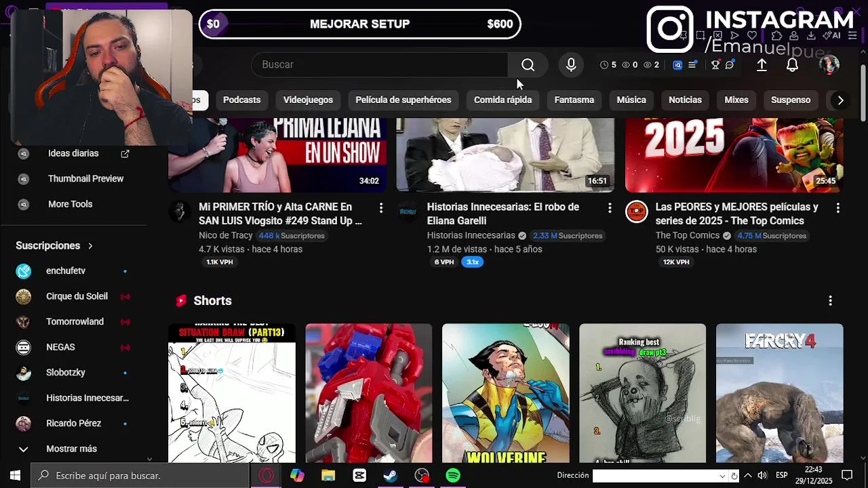Screen dimensions: 868x488
Task: Select the Comida rápida chip
Action: point(502,100)
